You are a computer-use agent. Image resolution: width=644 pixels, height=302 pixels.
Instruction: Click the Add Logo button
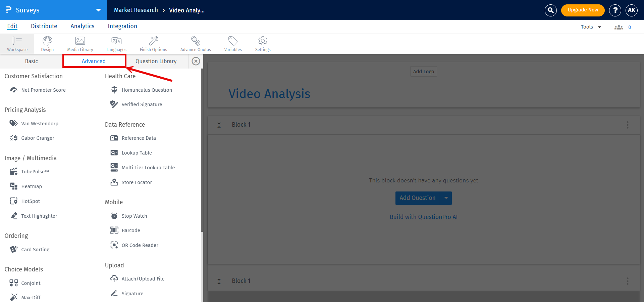click(424, 72)
